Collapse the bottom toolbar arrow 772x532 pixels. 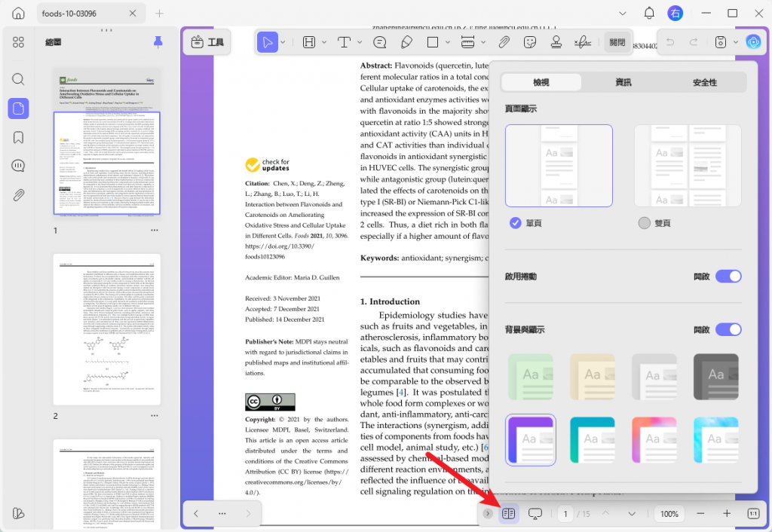488,514
